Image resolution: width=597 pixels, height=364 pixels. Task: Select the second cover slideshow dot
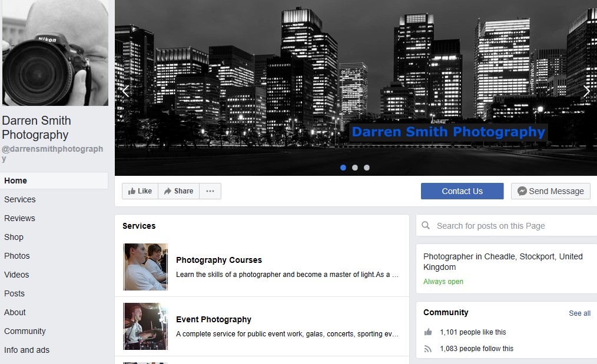[x=355, y=168]
